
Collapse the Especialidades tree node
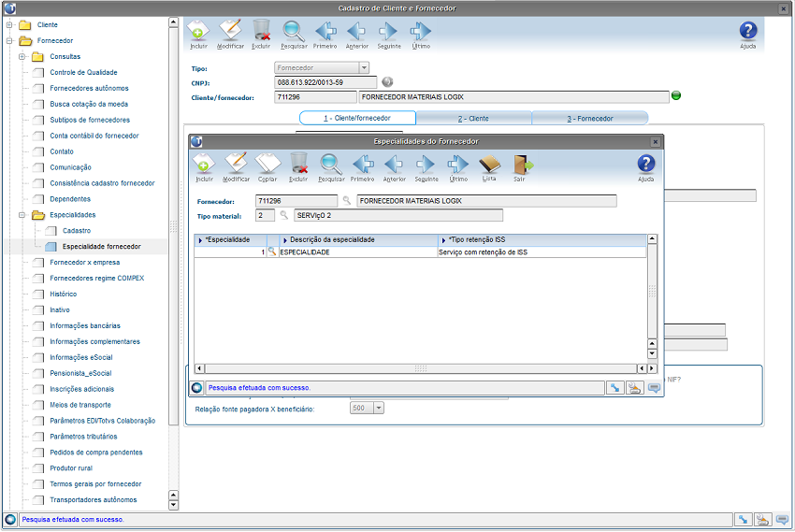(x=22, y=215)
